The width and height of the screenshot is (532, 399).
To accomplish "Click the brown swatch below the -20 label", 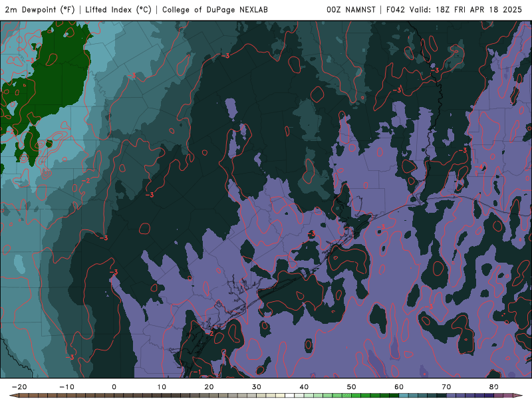I will [24, 396].
